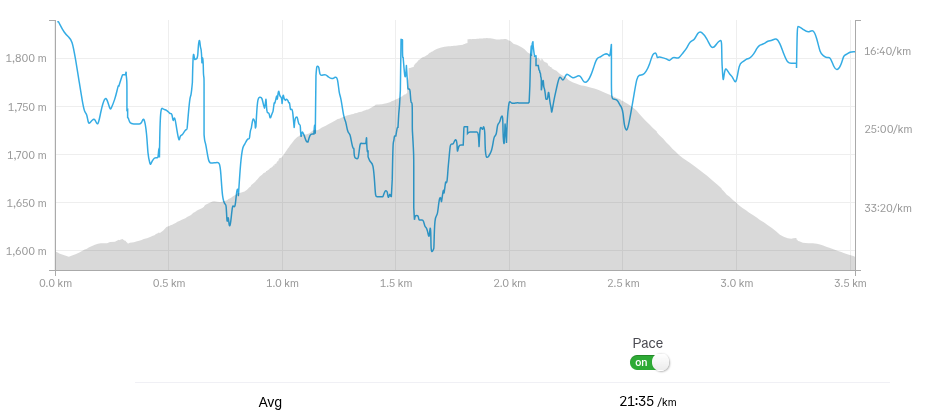Select the 1.0 km distance axis label

(x=282, y=283)
